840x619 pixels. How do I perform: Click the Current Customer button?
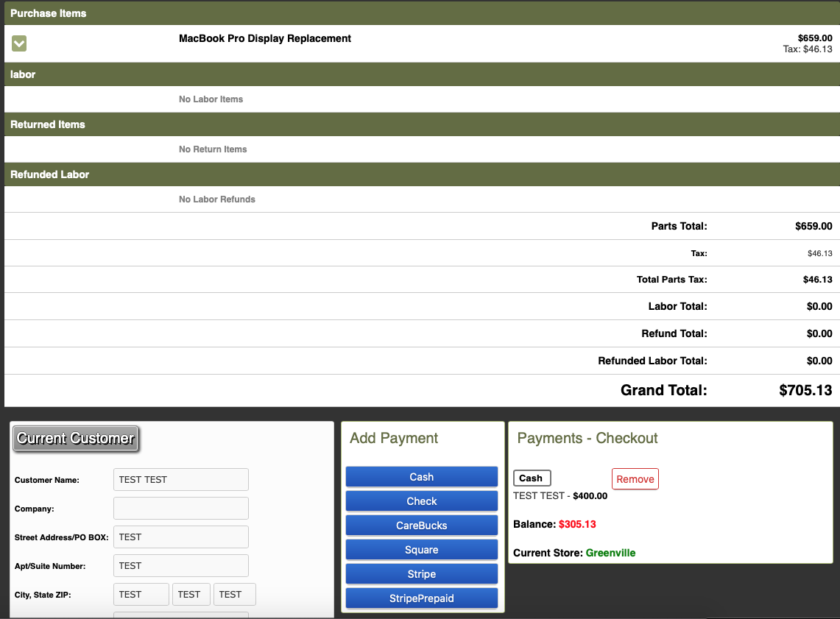pyautogui.click(x=76, y=439)
